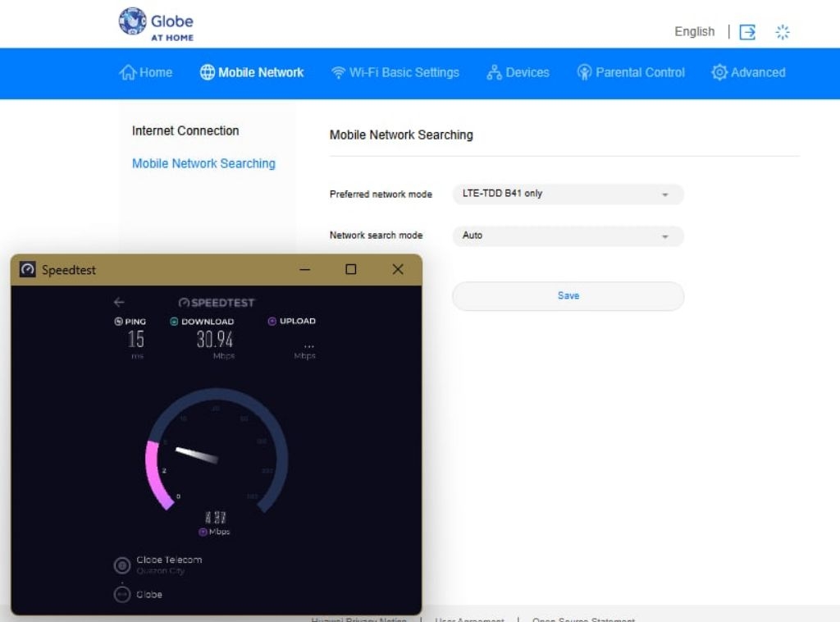Viewport: 840px width, 622px height.
Task: Click the Home house icon
Action: coord(127,72)
